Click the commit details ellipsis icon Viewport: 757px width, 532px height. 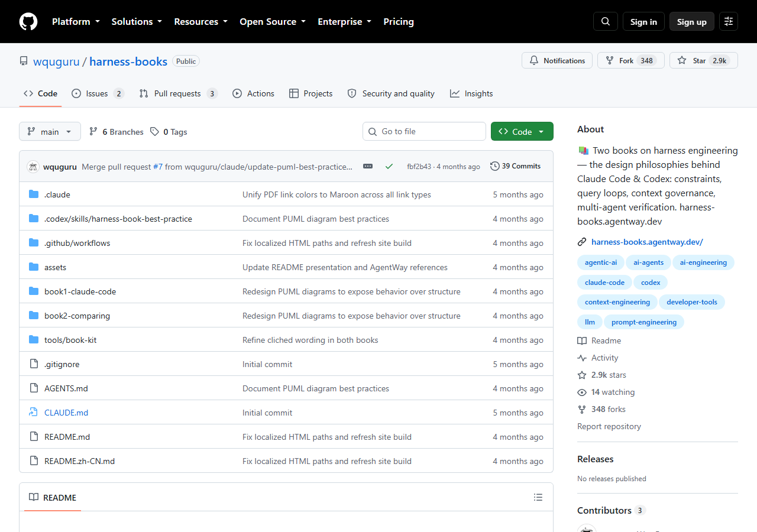click(368, 166)
